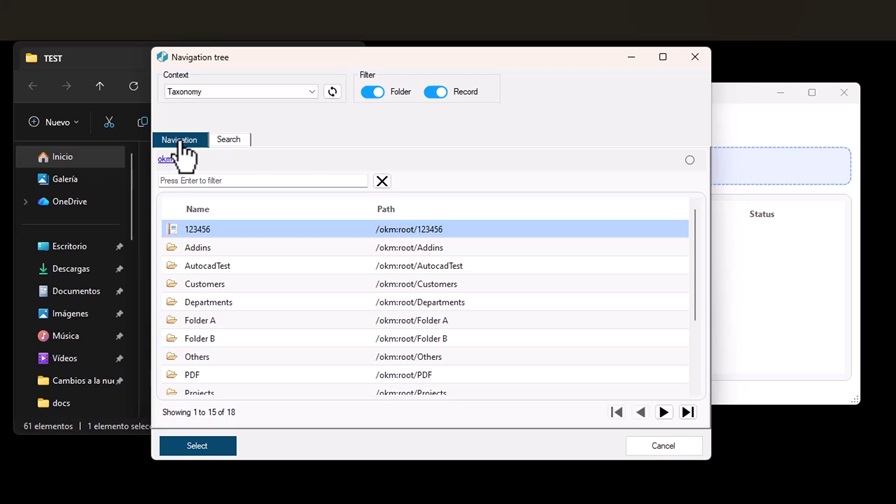Select the Customers row name
The height and width of the screenshot is (504, 896).
click(205, 284)
